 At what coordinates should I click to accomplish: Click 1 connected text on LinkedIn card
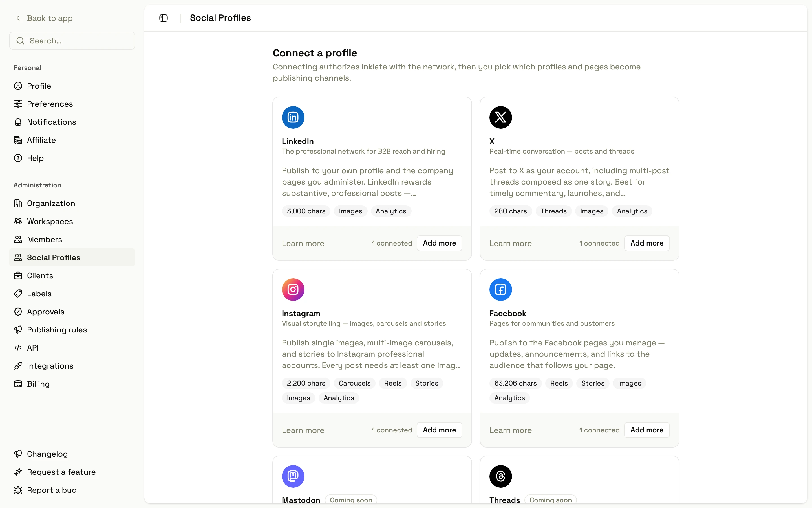click(x=392, y=243)
